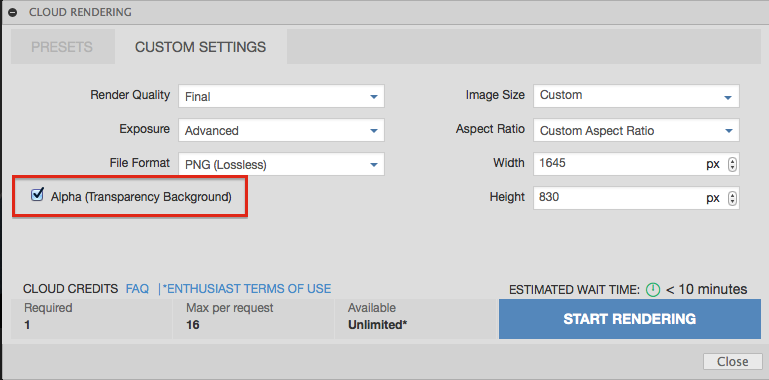Click the '< 10 minutes' wait time text
Viewport: 769px width, 380px height.
[x=706, y=290]
